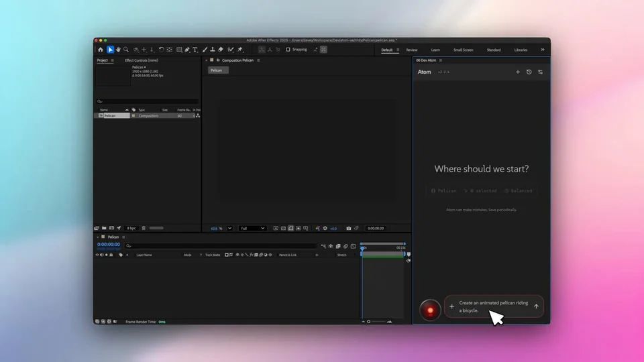Toggle the Snapping checkbox

coord(288,50)
